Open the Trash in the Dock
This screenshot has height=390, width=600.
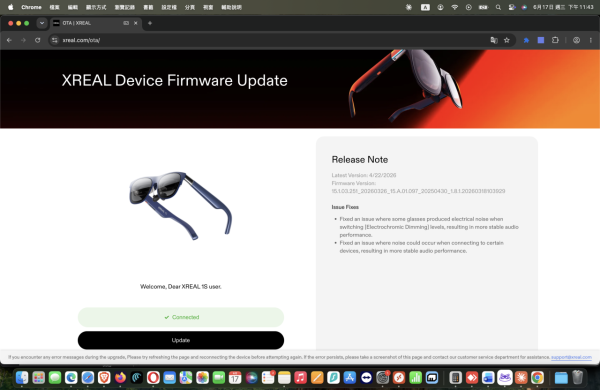[577, 378]
